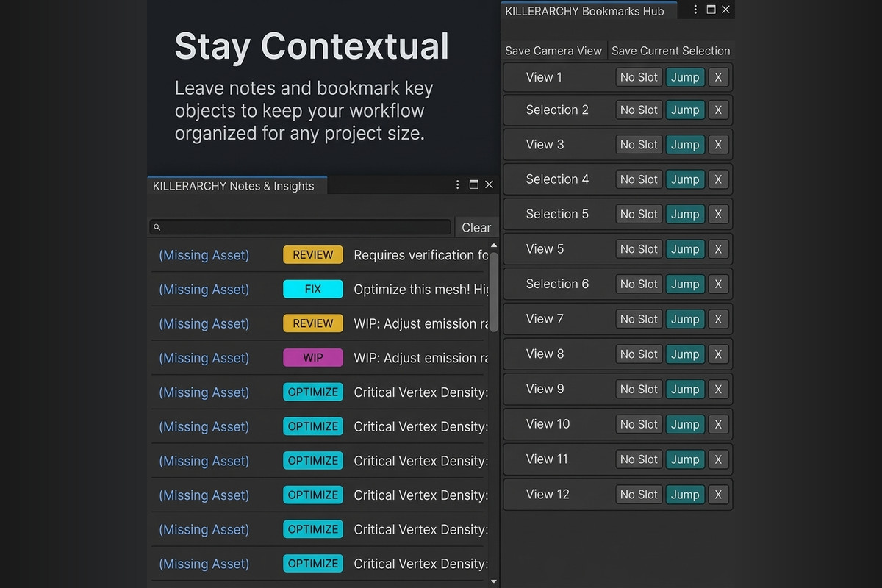The height and width of the screenshot is (588, 882).
Task: Jump to View 10 bookmark
Action: (x=685, y=424)
